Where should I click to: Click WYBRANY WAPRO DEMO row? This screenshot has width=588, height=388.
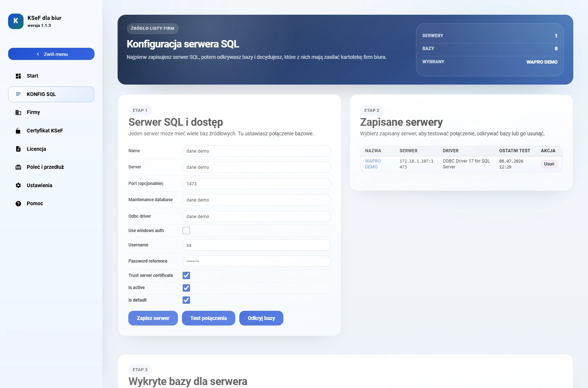click(490, 62)
